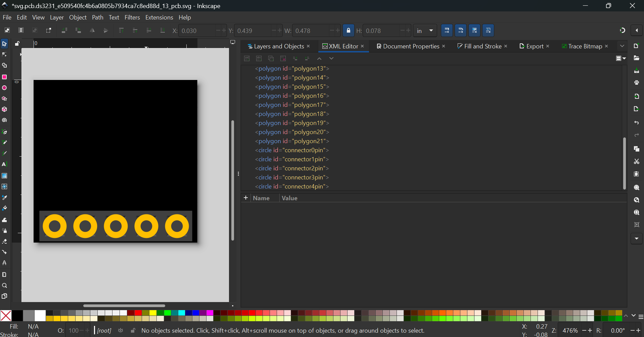Image resolution: width=644 pixels, height=337 pixels.
Task: Add new attribute plus button
Action: (x=246, y=198)
